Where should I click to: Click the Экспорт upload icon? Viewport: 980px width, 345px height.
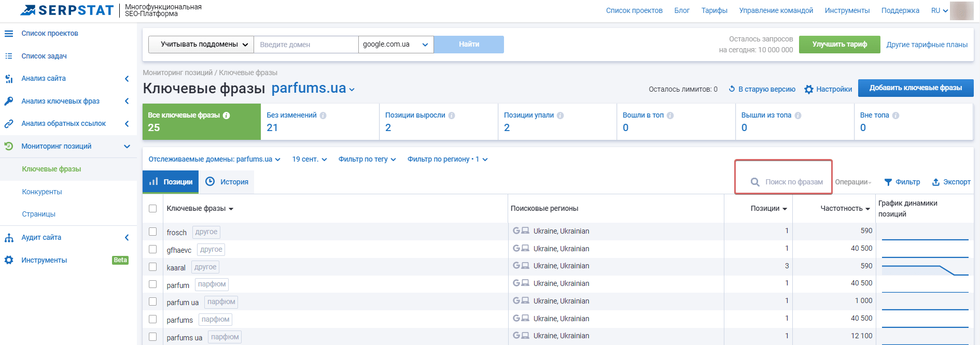point(936,182)
